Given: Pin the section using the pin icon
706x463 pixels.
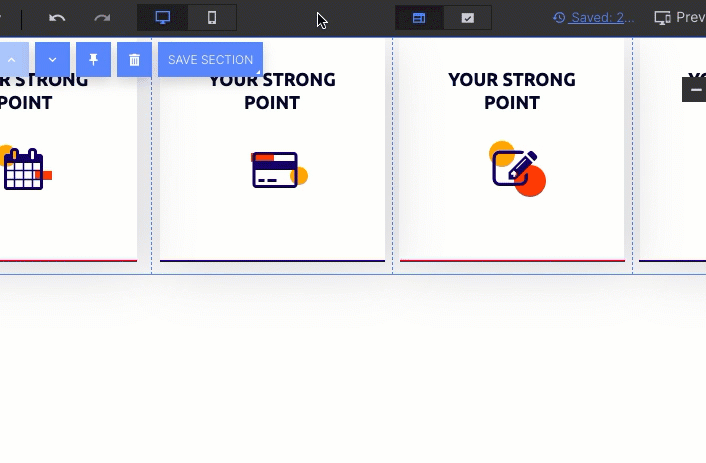Looking at the screenshot, I should point(93,60).
